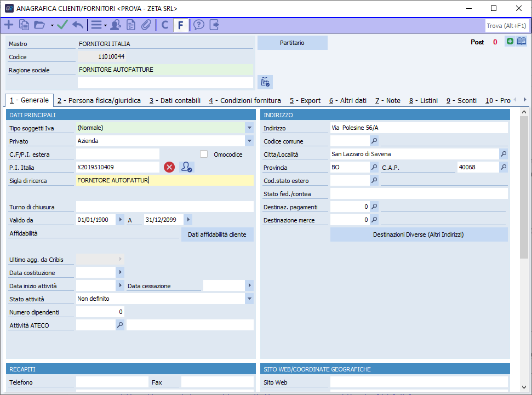Open the 31/12/2099 date picker arrow
Image resolution: width=532 pixels, height=395 pixels.
click(x=188, y=220)
